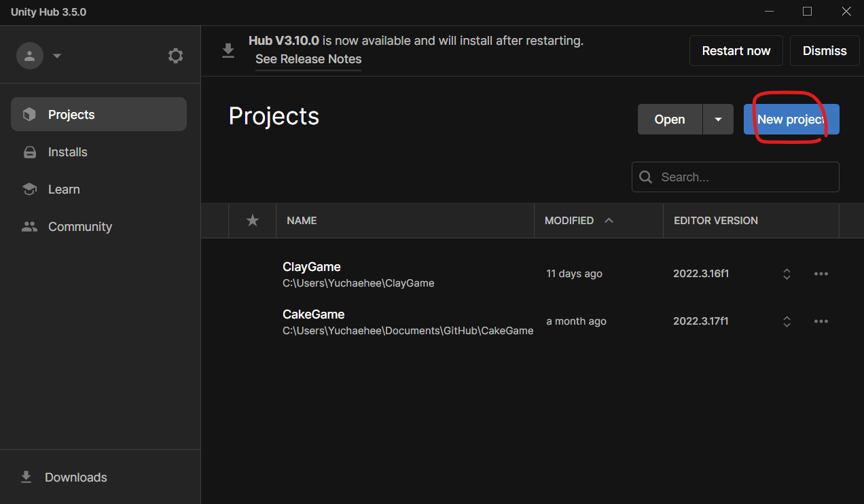Open the Downloads panel label

point(76,478)
